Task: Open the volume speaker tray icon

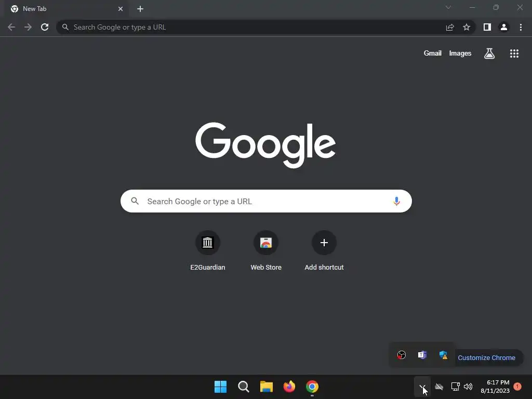Action: point(468,387)
